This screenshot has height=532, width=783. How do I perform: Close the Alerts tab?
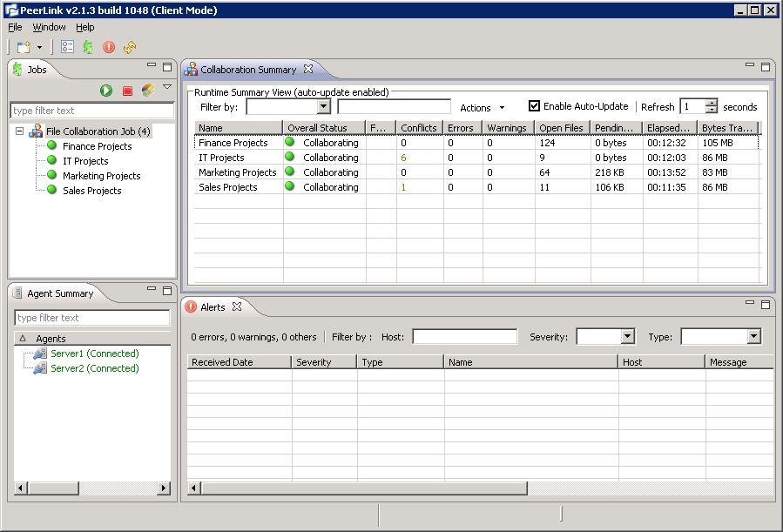pyautogui.click(x=237, y=306)
